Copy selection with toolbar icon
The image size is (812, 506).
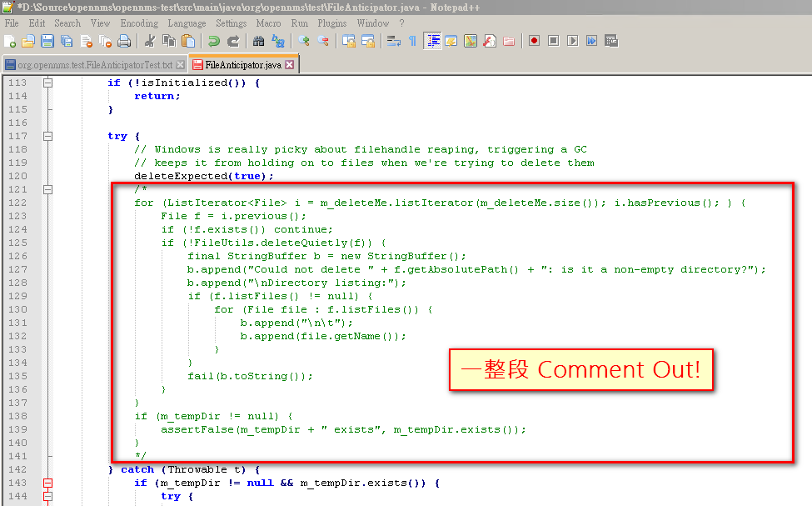click(x=169, y=41)
